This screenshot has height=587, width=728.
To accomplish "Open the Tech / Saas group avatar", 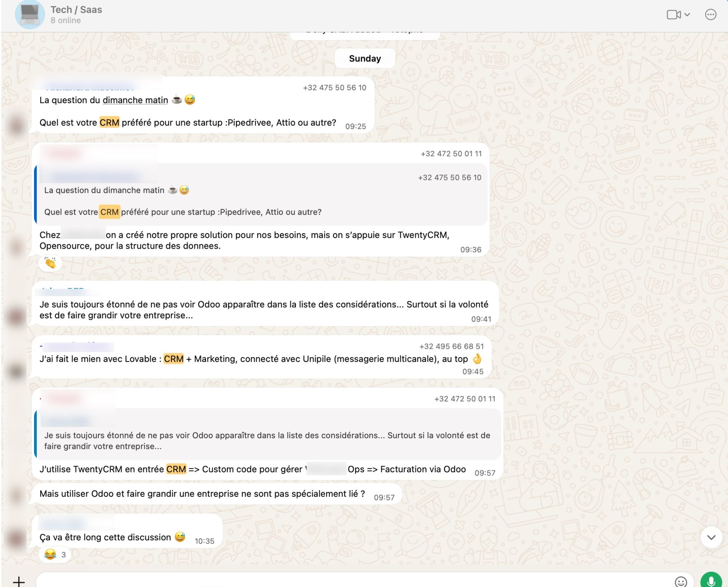I will coord(29,15).
